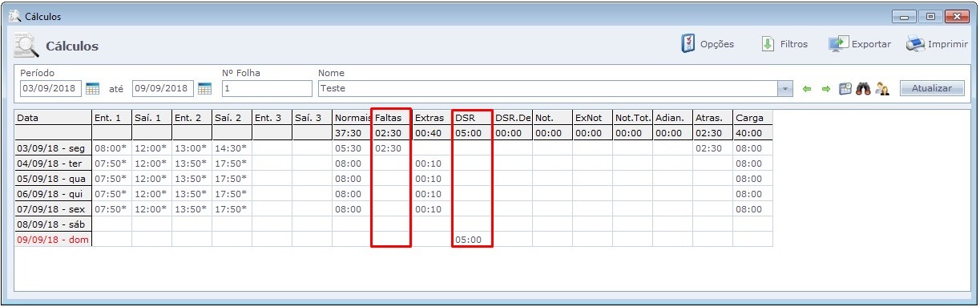980x307 pixels.
Task: Select the Not.Tot. column header
Action: [x=632, y=118]
